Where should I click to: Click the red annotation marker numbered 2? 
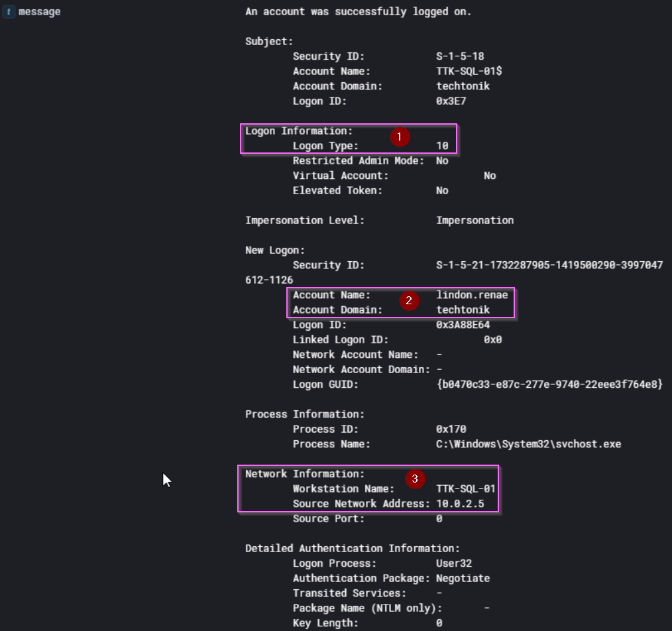click(x=408, y=301)
